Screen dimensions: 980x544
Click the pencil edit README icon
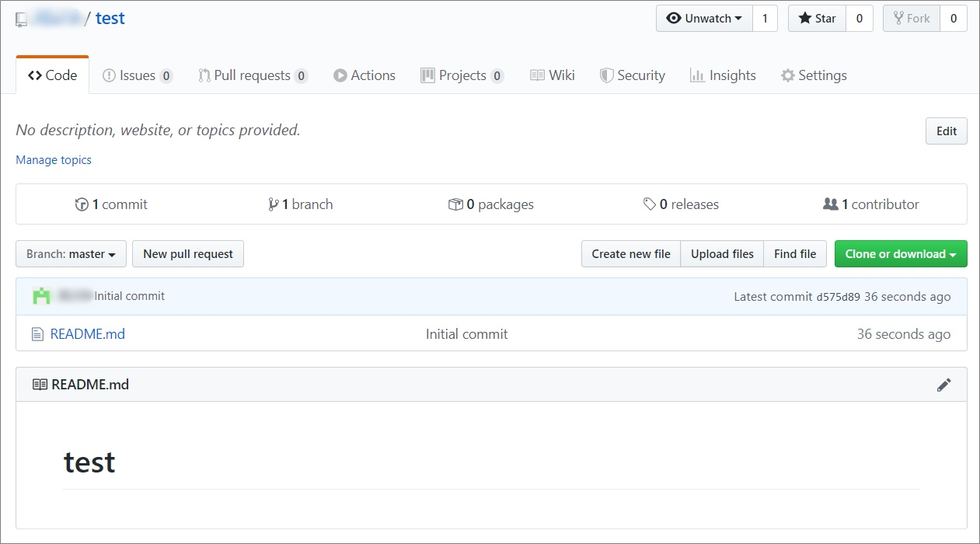coord(943,385)
